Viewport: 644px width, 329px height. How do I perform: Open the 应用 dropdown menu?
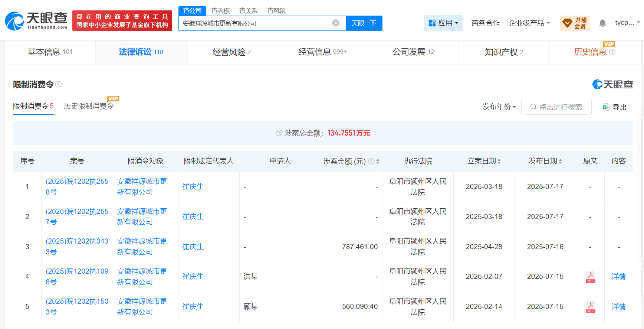[443, 23]
